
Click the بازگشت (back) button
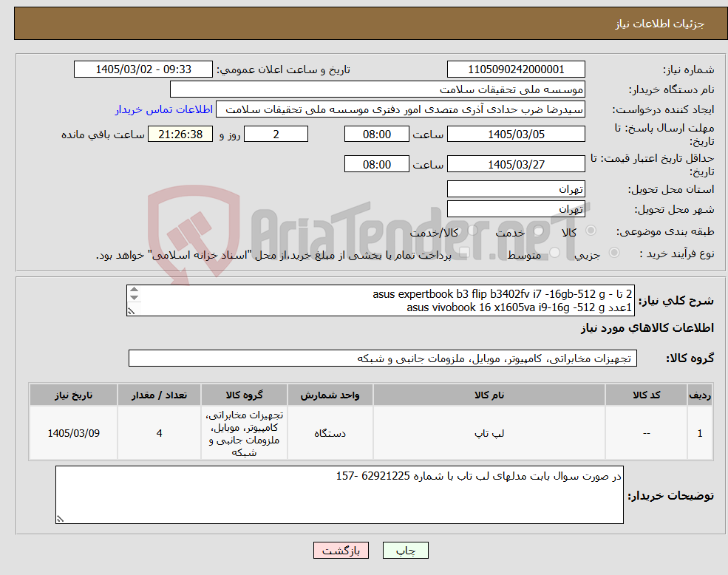(341, 551)
